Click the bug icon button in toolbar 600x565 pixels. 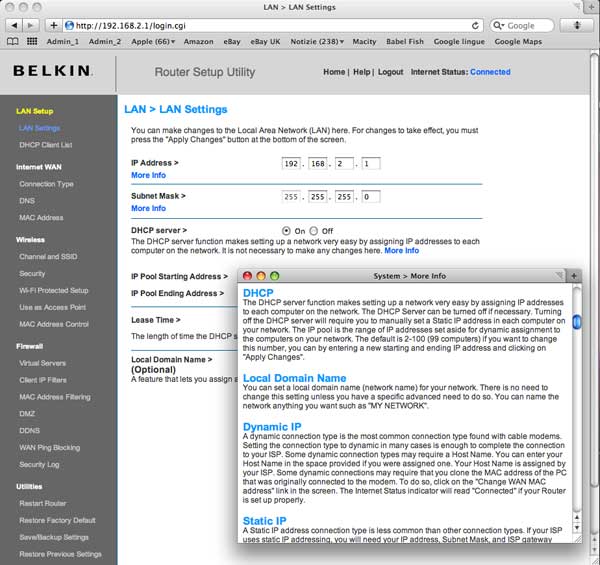coord(577,26)
